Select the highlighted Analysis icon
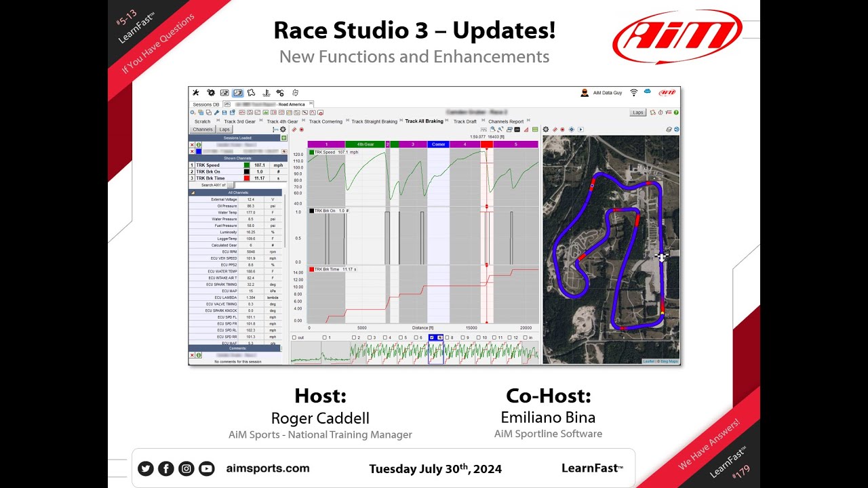 click(x=238, y=93)
